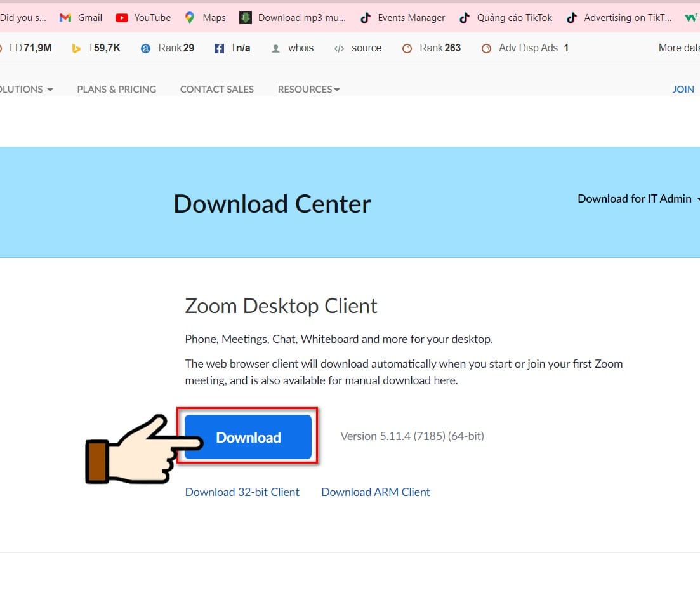Click the green W bookmark icon
This screenshot has width=700, height=590.
point(691,18)
